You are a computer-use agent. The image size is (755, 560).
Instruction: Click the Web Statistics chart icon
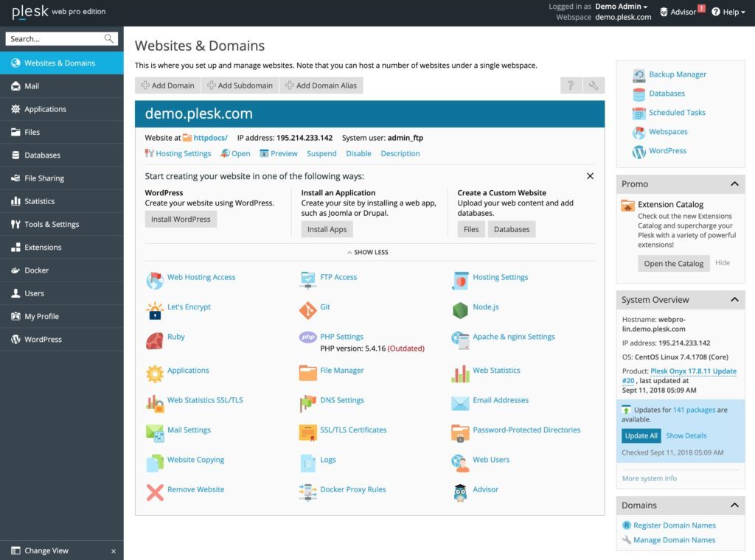pyautogui.click(x=460, y=374)
